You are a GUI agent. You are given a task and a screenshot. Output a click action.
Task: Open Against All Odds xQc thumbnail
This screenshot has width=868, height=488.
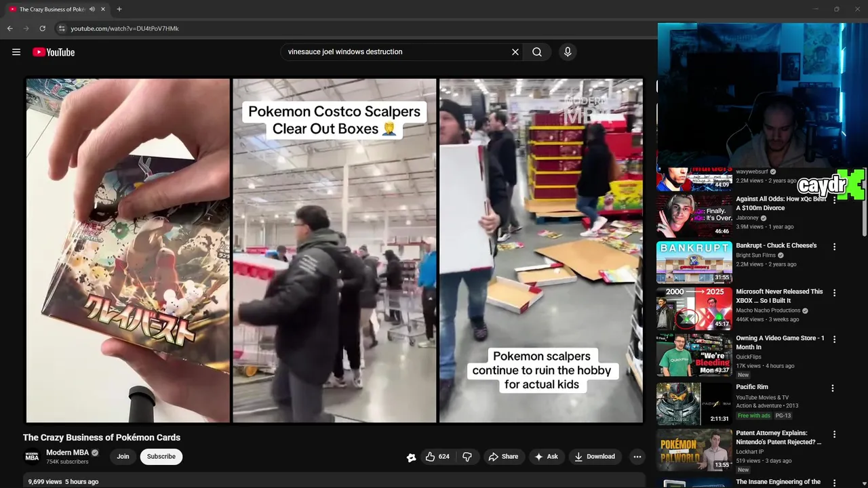coord(694,216)
